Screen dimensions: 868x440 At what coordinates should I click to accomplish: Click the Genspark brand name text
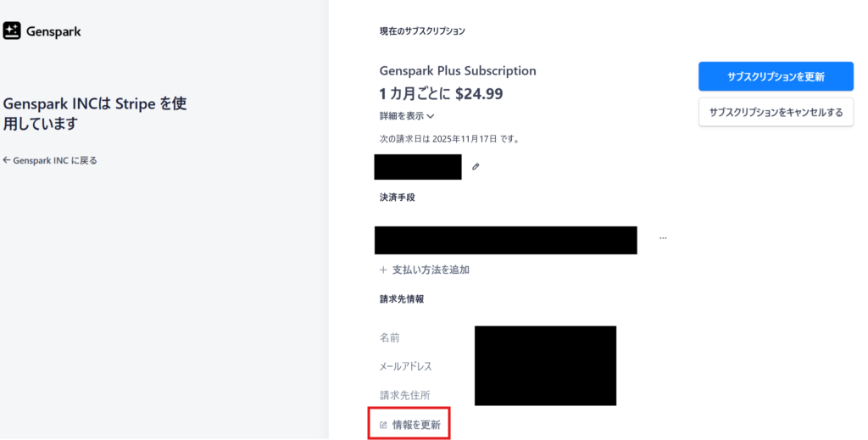(x=55, y=32)
